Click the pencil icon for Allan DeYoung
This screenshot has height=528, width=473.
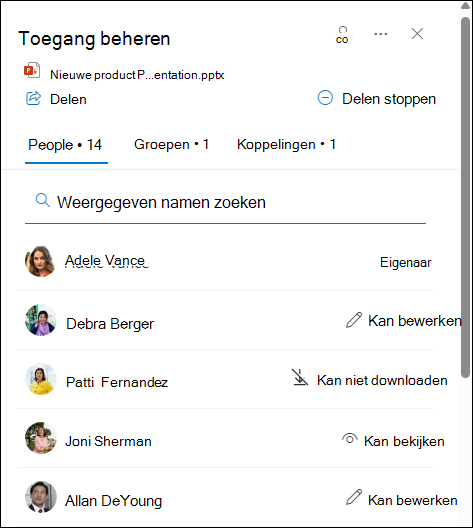point(354,497)
